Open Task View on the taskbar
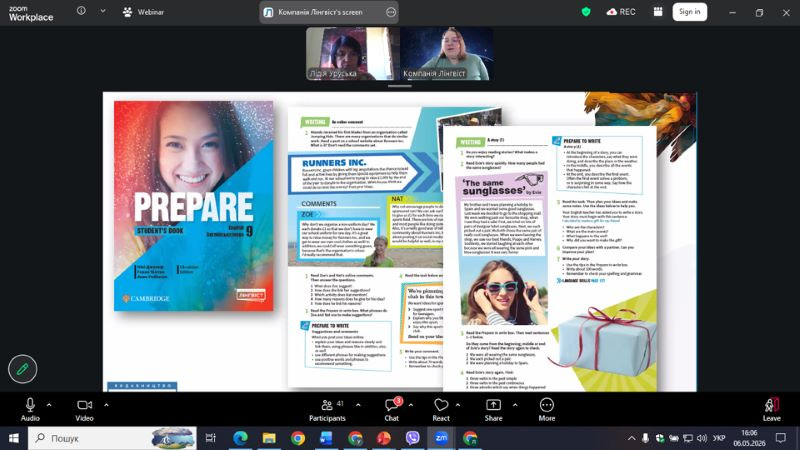 point(210,438)
